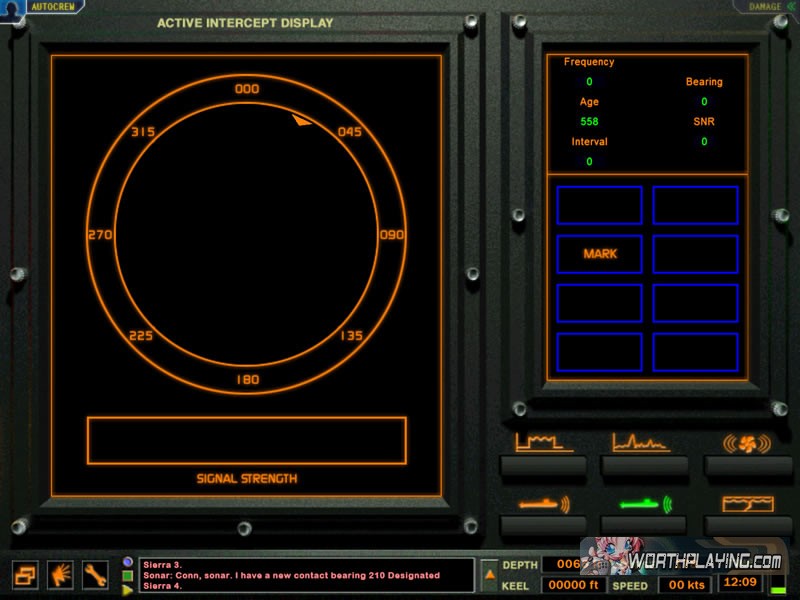The height and width of the screenshot is (600, 800).
Task: Click the 090 bearing on the compass ring
Action: (390, 235)
